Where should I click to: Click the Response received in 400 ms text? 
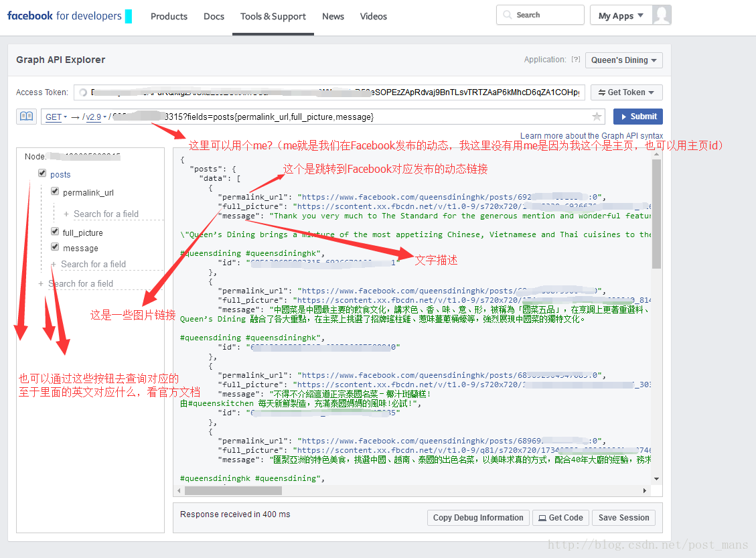click(235, 514)
